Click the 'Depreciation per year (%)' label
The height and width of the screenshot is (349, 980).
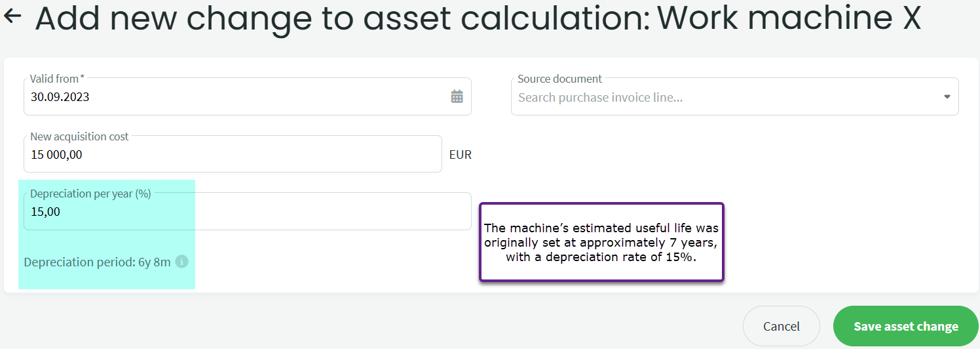click(x=90, y=194)
